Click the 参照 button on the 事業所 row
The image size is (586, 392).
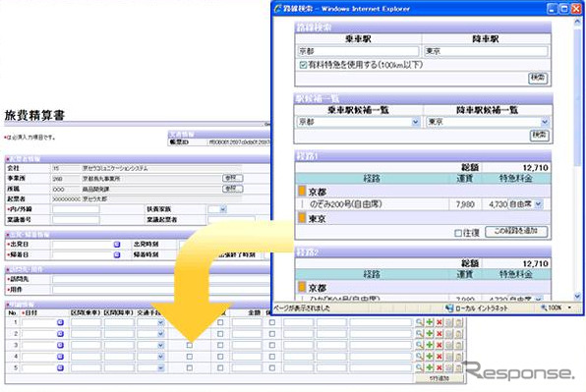pyautogui.click(x=232, y=178)
